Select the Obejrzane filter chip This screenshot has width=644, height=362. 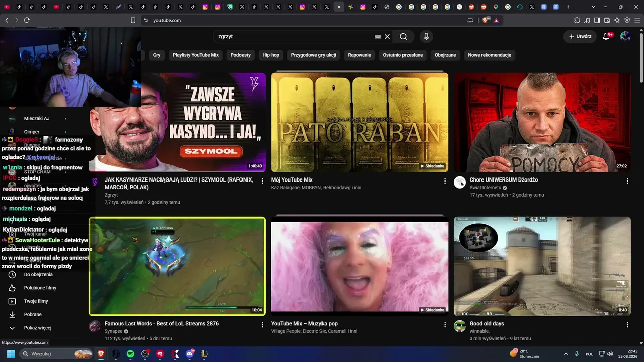tap(445, 55)
